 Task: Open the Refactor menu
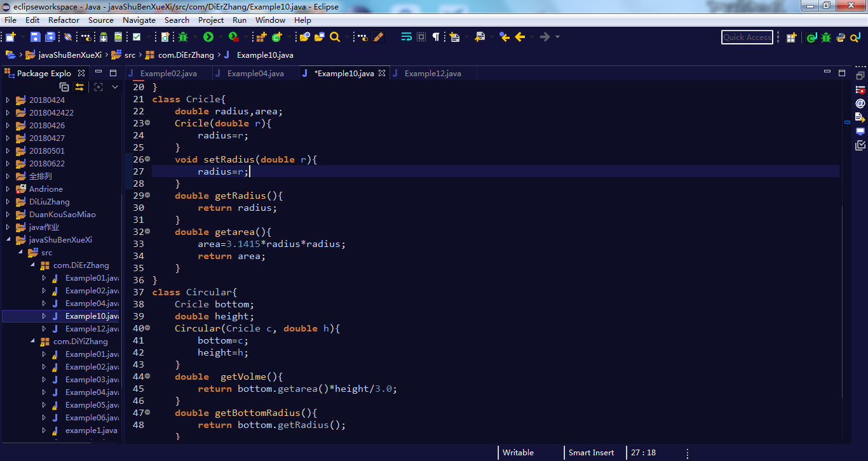64,20
